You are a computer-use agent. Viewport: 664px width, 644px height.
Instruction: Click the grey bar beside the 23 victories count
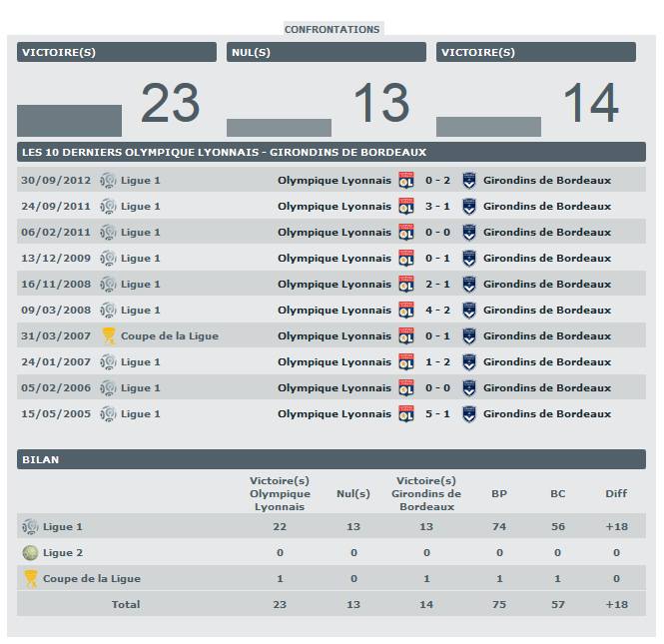click(x=69, y=120)
